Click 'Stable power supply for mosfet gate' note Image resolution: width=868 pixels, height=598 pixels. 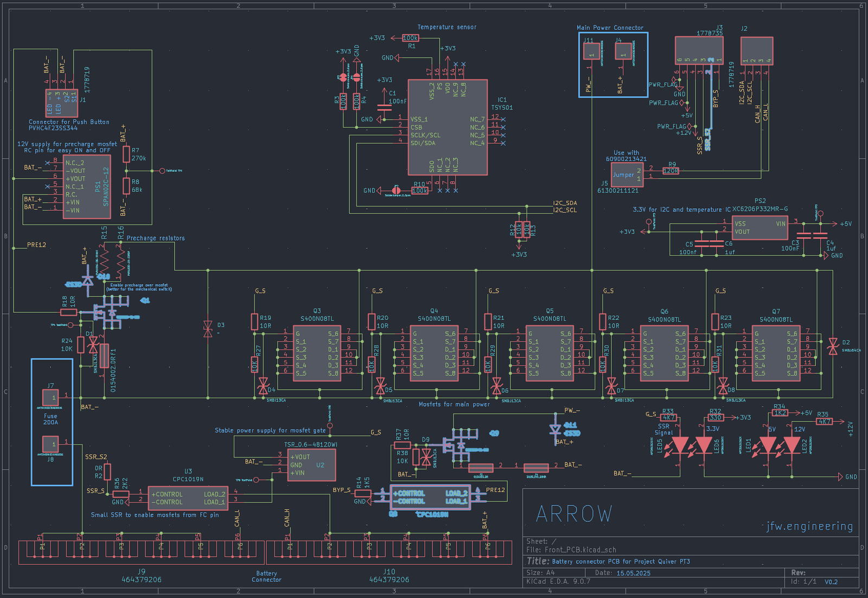click(x=270, y=430)
